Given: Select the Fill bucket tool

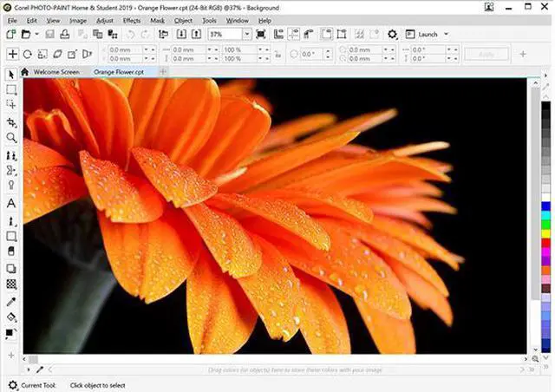Looking at the screenshot, I should 11,317.
